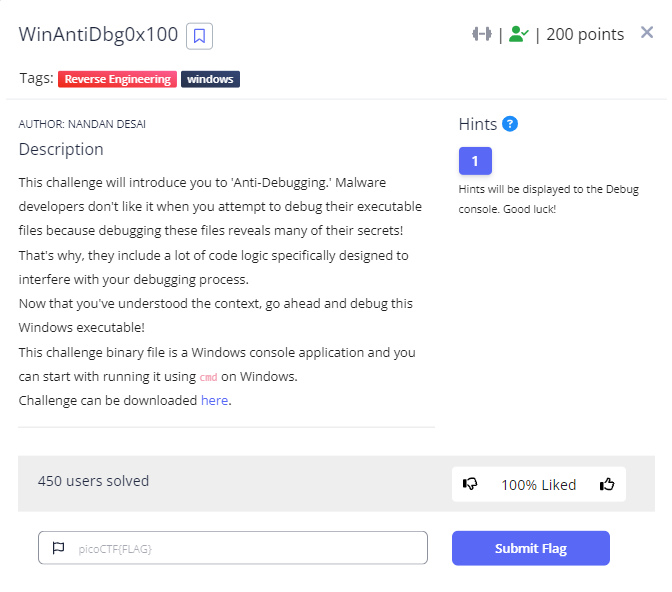
Task: Bookmark the WinAntiDbg0x100 challenge
Action: pos(200,36)
